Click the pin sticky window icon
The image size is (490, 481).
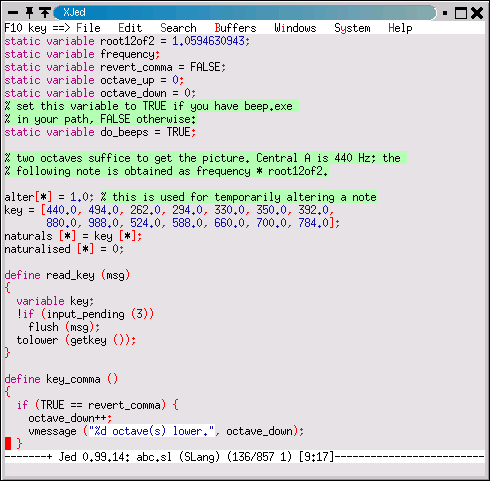click(x=29, y=13)
